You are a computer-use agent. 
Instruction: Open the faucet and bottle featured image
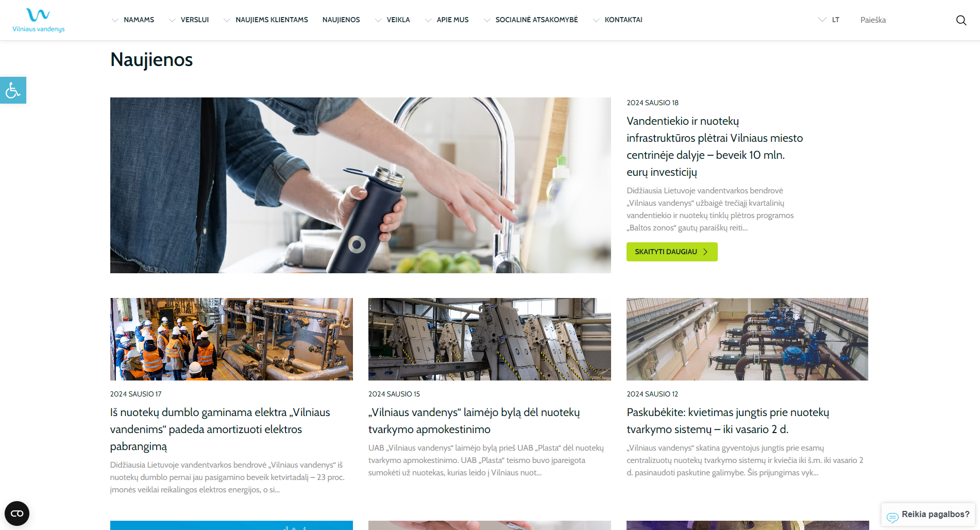pos(361,185)
